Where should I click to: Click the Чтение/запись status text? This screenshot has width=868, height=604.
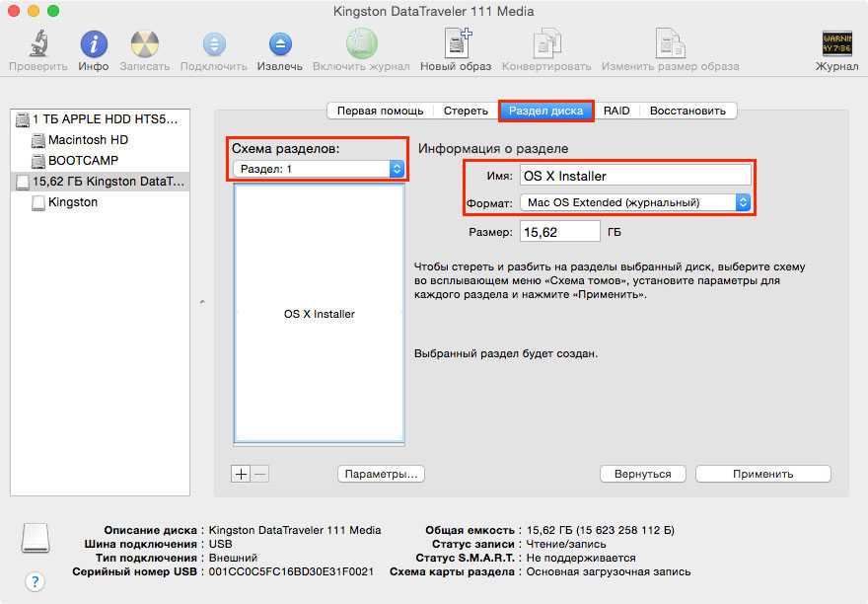point(566,544)
